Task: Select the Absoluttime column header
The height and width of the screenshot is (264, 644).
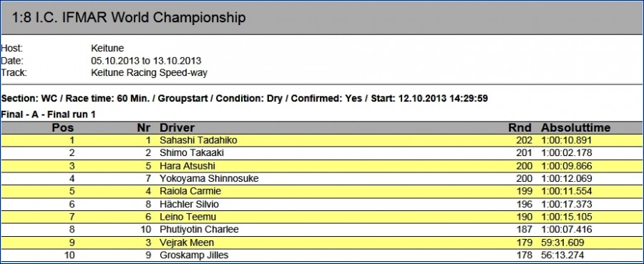Action: tap(575, 127)
